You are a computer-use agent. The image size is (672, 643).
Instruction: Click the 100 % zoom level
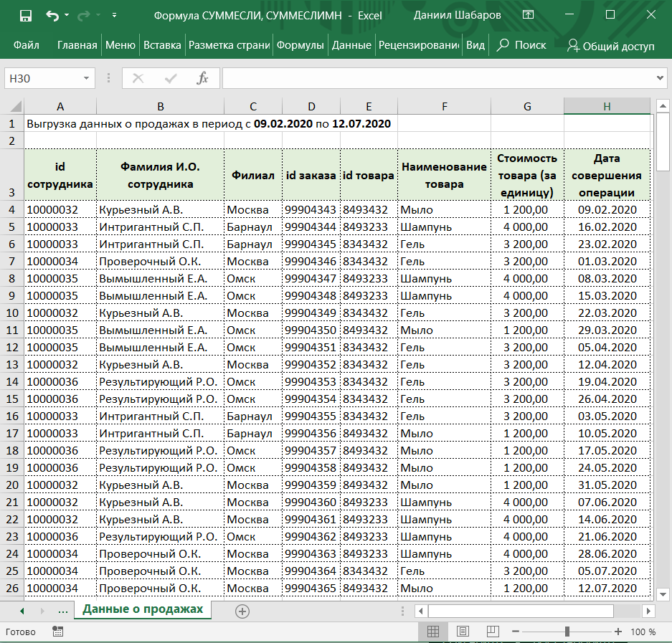[643, 632]
